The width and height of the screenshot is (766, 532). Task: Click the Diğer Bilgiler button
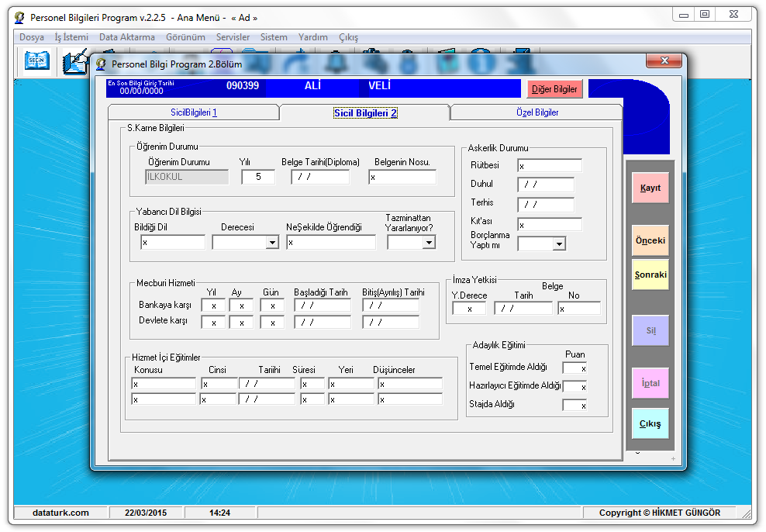point(554,89)
